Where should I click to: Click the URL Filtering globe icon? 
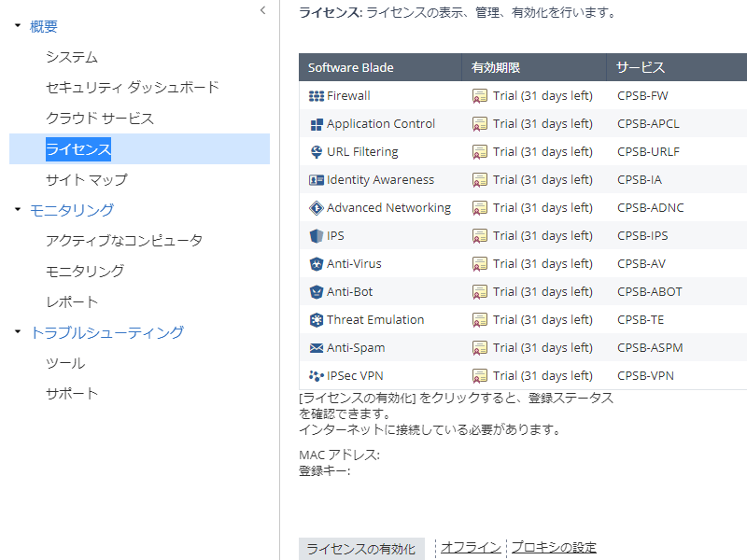[316, 152]
